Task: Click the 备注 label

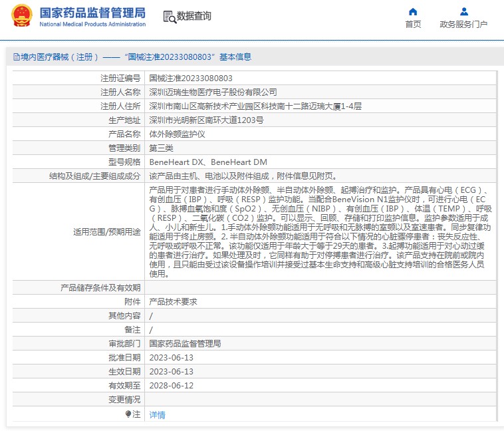Action: pos(133,330)
